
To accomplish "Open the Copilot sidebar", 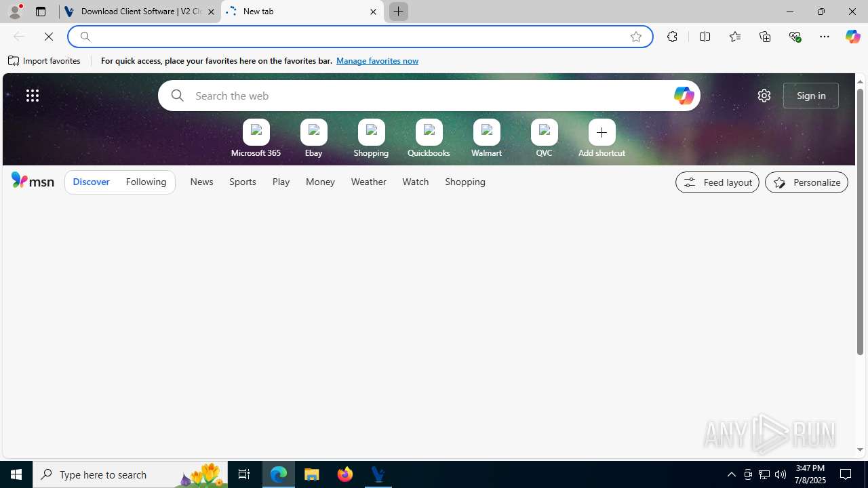I will tap(852, 37).
